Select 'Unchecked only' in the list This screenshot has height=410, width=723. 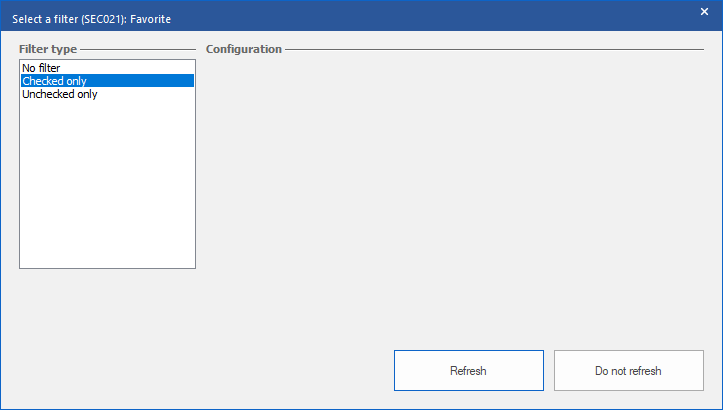[59, 94]
